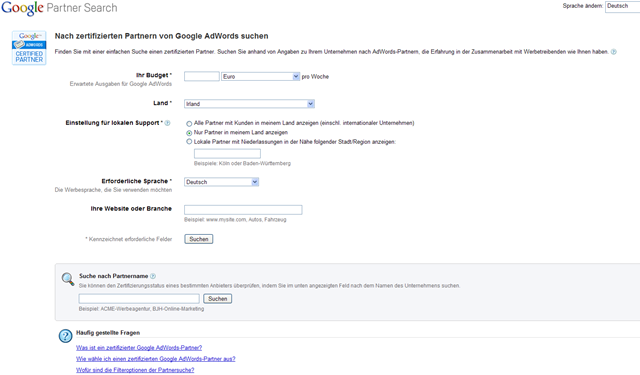640x375 pixels.
Task: Click the Google AdWords Certified Partner badge
Action: 29,47
